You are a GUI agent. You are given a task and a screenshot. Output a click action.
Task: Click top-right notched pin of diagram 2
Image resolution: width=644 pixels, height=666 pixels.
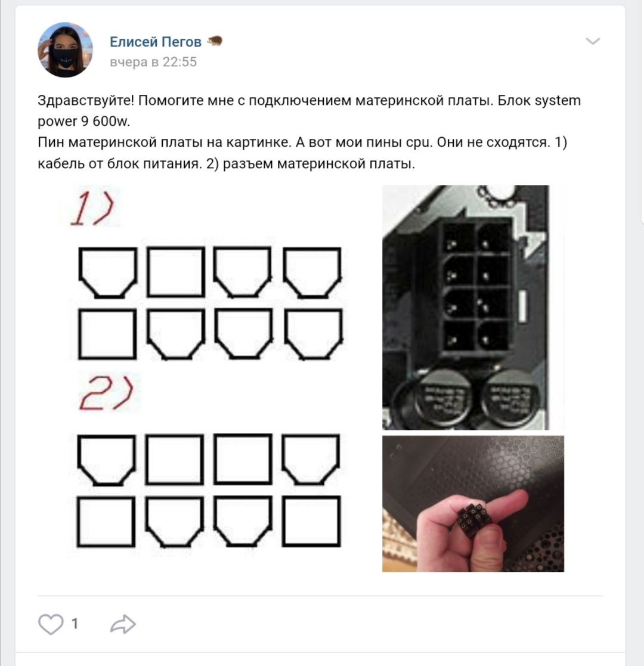click(311, 459)
